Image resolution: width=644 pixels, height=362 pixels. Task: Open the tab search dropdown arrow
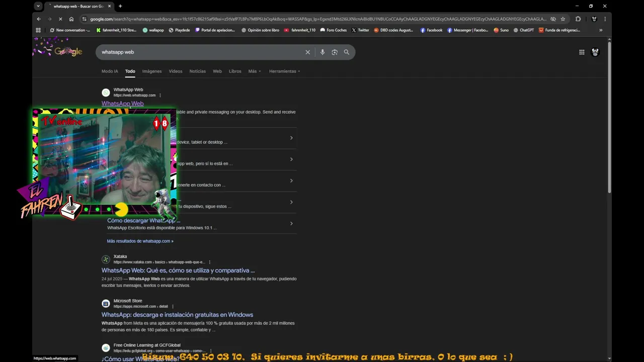coord(38,6)
